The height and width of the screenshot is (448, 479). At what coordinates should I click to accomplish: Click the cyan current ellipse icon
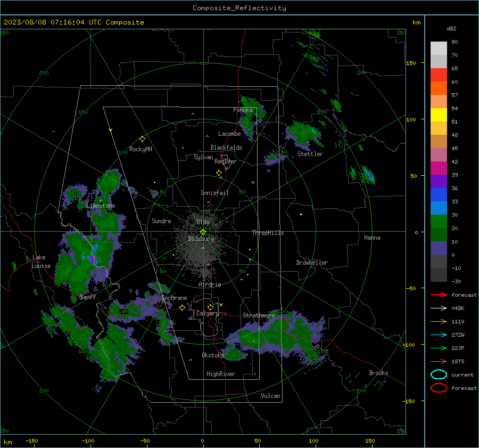[x=439, y=374]
